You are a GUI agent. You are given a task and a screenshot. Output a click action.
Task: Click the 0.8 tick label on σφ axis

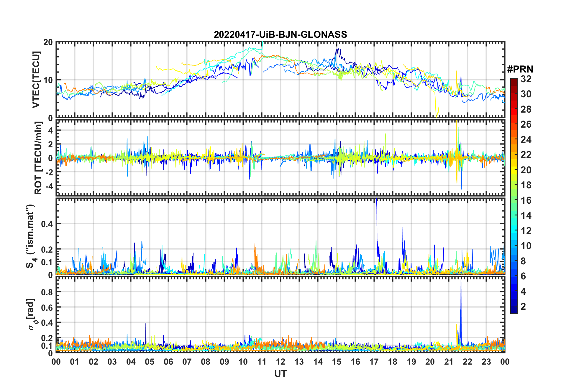coord(47,292)
